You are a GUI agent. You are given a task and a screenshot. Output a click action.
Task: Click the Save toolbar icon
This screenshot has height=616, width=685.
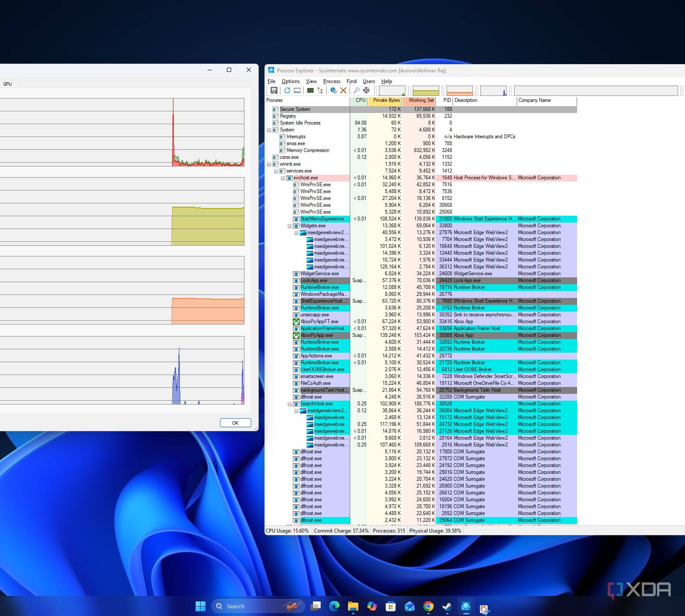274,90
